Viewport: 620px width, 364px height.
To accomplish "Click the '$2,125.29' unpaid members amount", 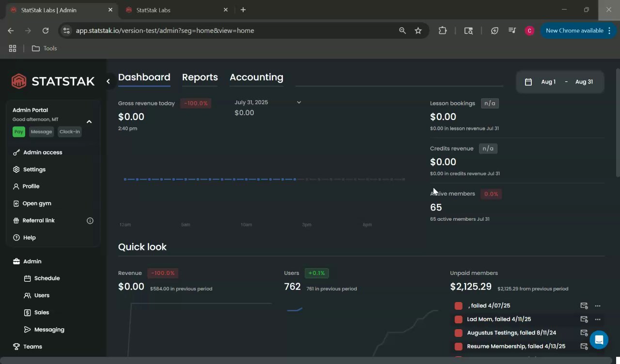I will point(471,287).
